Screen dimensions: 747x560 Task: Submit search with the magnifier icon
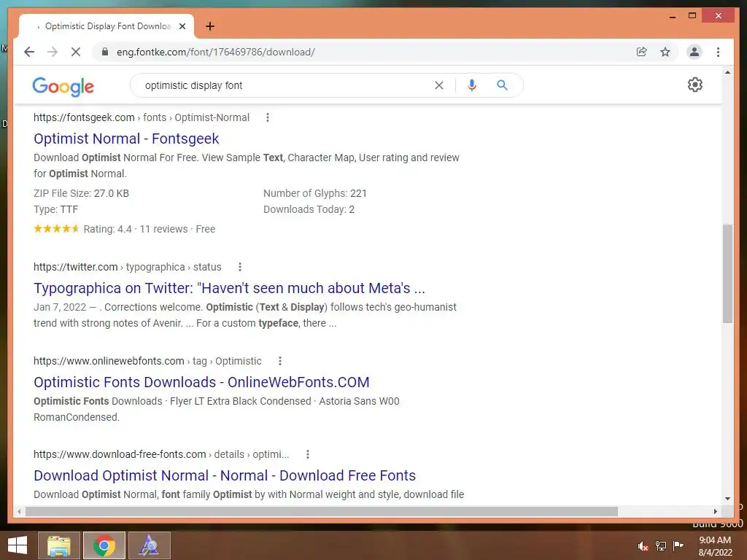tap(502, 85)
